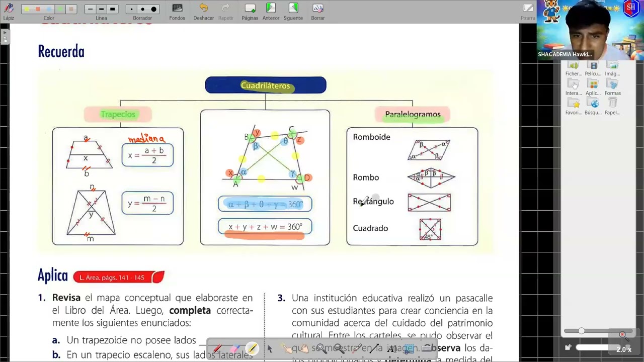Viewport: 644px width, 362px height.
Task: Select the straight line drawing tool
Action: pos(374,348)
